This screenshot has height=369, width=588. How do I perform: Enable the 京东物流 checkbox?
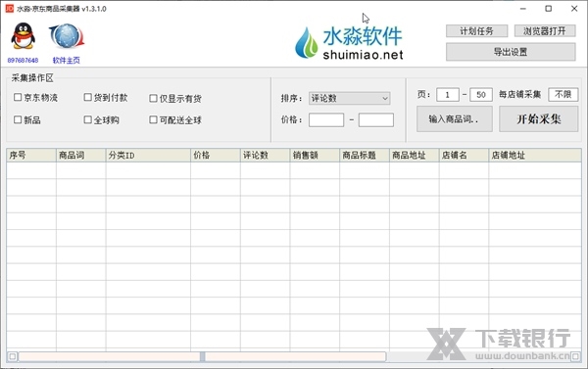coord(18,98)
